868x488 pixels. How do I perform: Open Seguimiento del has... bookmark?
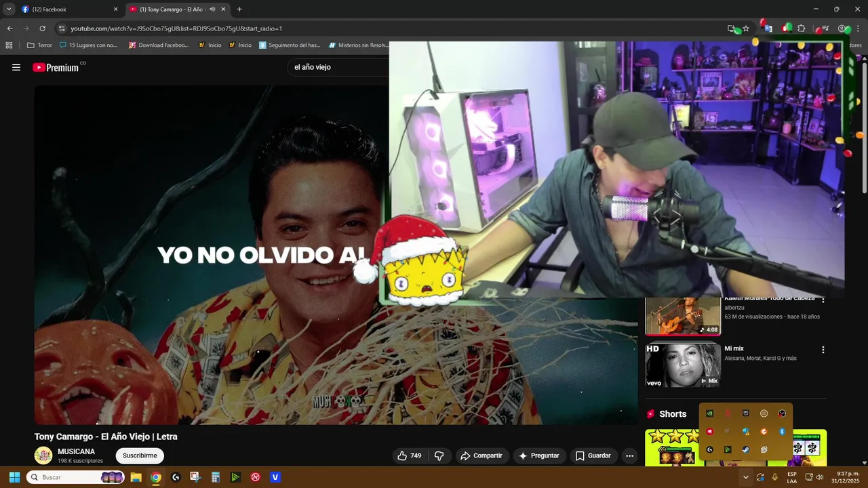click(x=290, y=45)
